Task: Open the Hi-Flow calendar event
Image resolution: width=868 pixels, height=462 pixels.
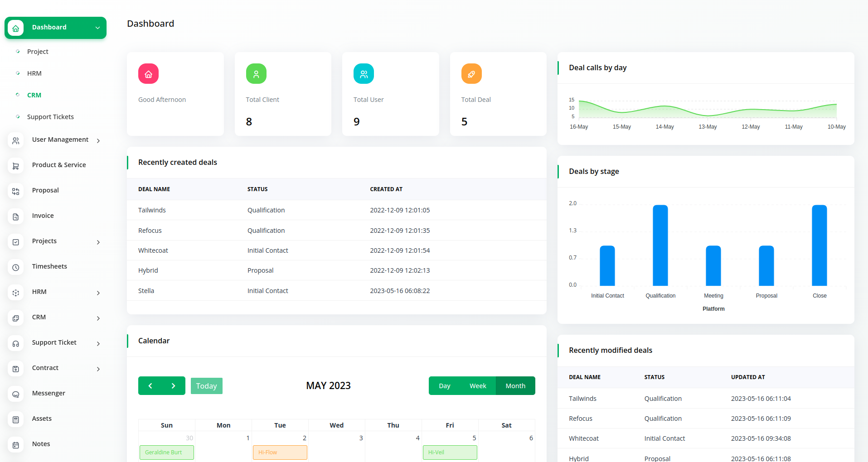Action: point(280,452)
